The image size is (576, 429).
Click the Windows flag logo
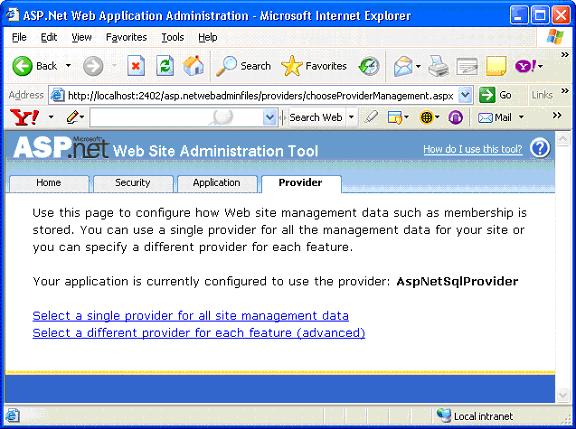555,37
